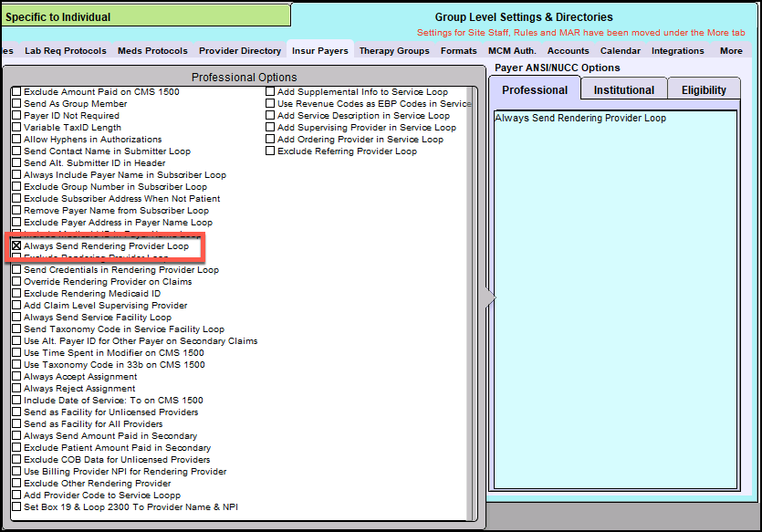This screenshot has width=762, height=532.
Task: Uncheck Always Send Rendering Provider Loop
Action: click(x=16, y=245)
